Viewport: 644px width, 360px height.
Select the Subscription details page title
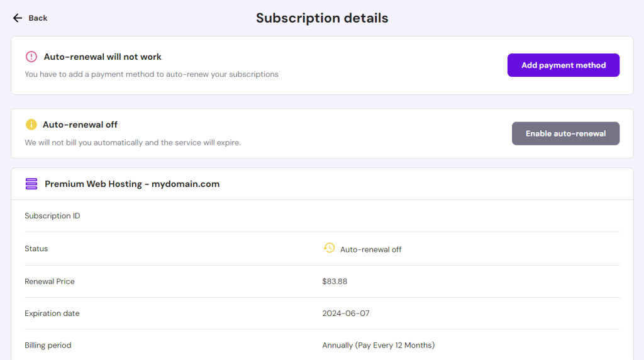point(322,18)
